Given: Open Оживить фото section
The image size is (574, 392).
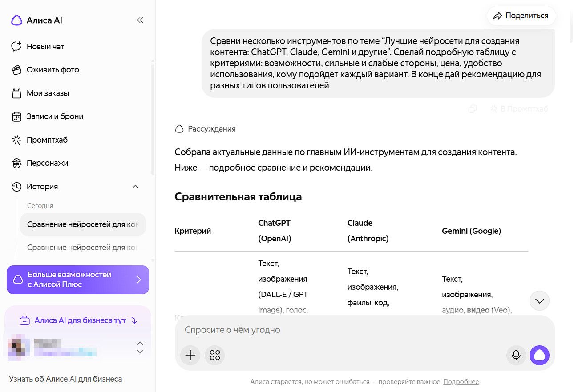Looking at the screenshot, I should pyautogui.click(x=53, y=70).
